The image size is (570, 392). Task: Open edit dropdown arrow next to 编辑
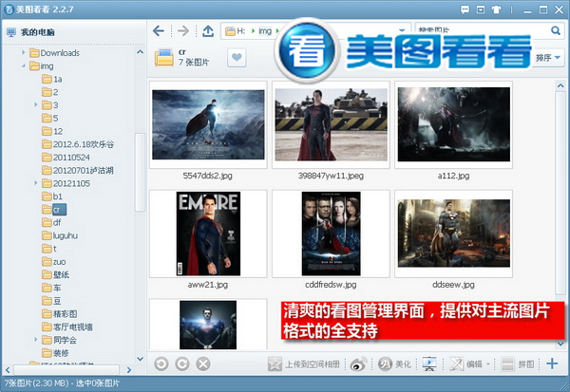488,364
